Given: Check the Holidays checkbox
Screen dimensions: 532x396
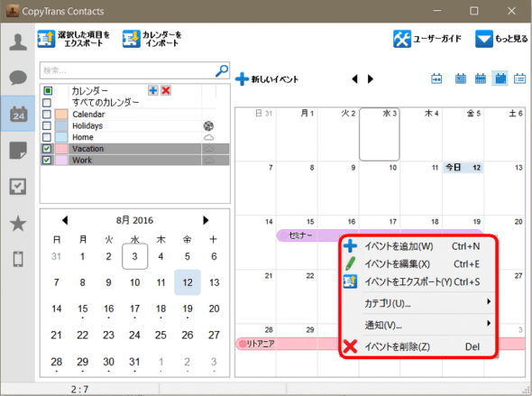Looking at the screenshot, I should tap(47, 125).
